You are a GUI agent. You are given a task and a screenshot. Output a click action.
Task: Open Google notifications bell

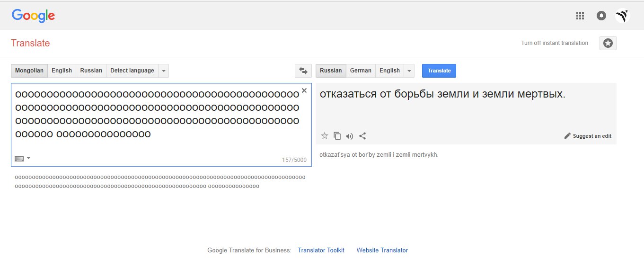coord(601,16)
